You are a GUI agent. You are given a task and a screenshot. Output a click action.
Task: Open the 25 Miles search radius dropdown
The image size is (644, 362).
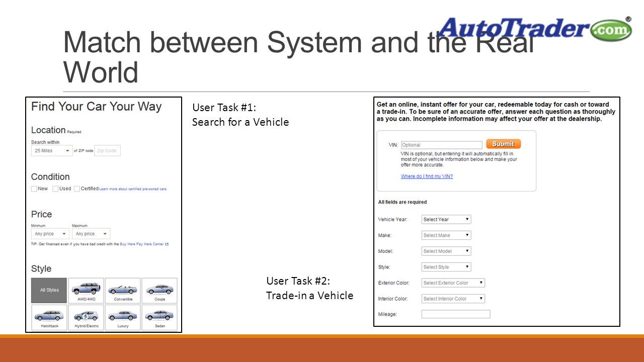[52, 151]
